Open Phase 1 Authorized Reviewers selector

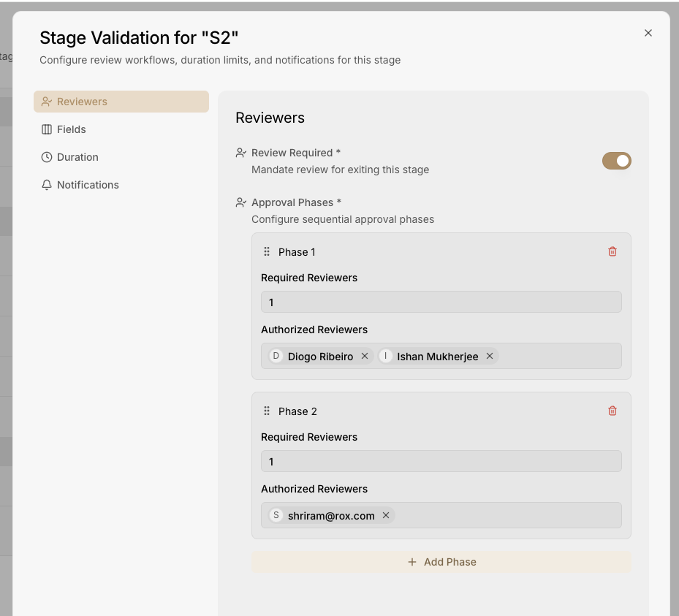559,357
